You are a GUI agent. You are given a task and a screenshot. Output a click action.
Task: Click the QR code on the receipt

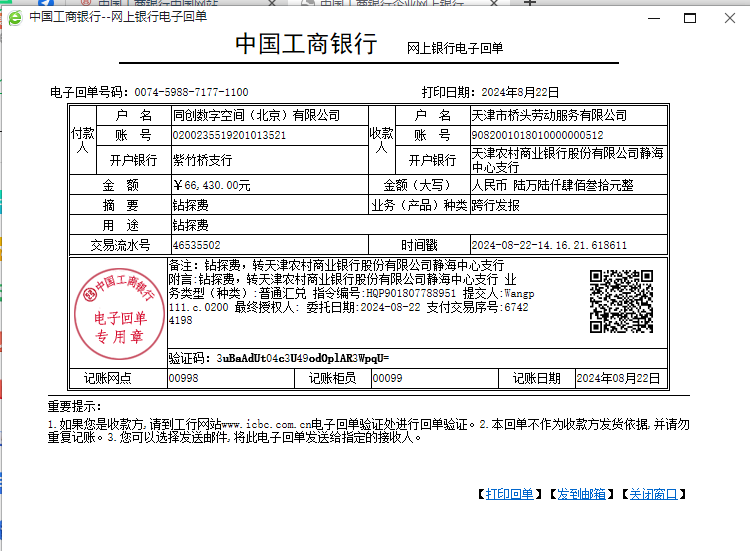pos(621,301)
